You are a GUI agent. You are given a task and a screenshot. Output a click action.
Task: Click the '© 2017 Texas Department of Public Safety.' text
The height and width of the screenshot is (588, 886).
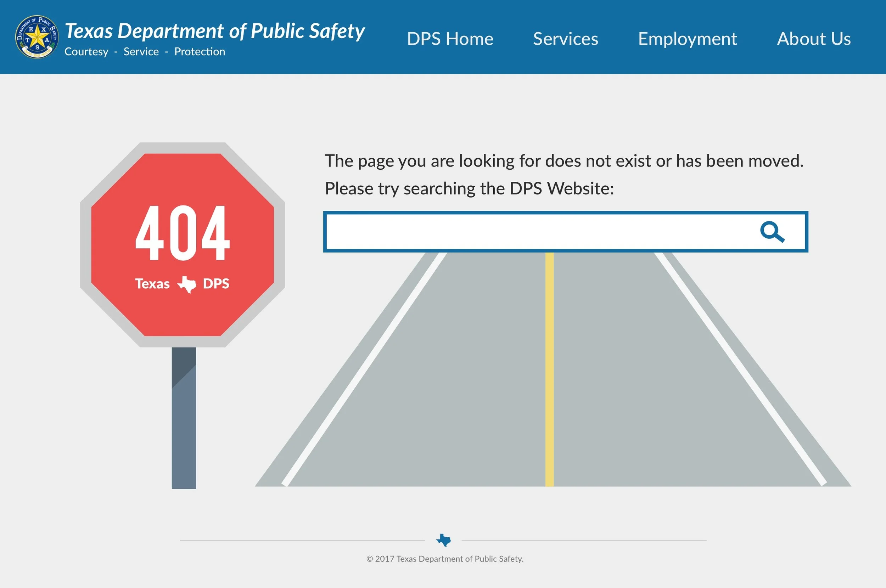[x=445, y=559]
